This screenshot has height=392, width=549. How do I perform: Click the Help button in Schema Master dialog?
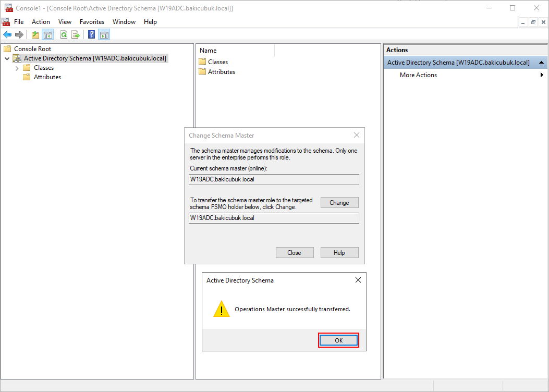(x=339, y=253)
